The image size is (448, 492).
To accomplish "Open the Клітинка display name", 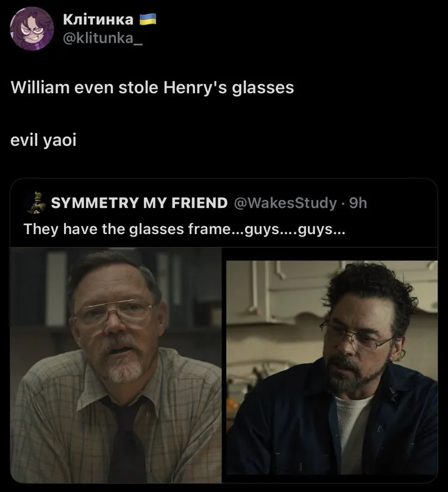I will [98, 20].
